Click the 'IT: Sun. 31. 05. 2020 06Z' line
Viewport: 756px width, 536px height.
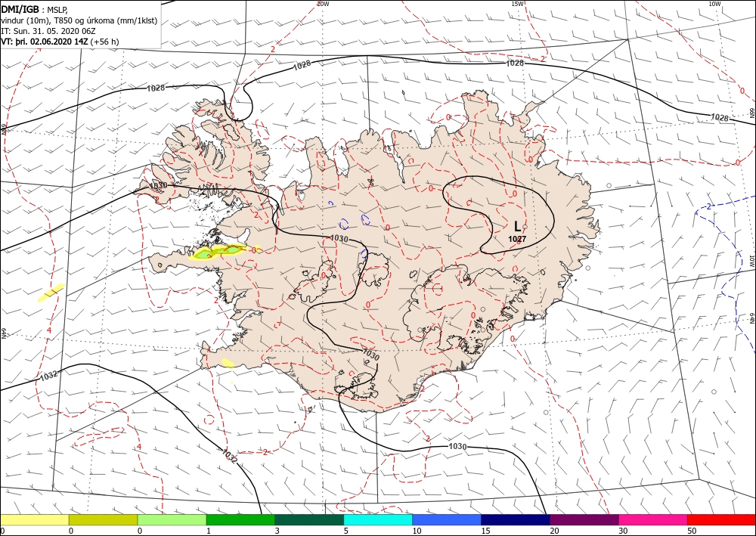click(x=47, y=31)
